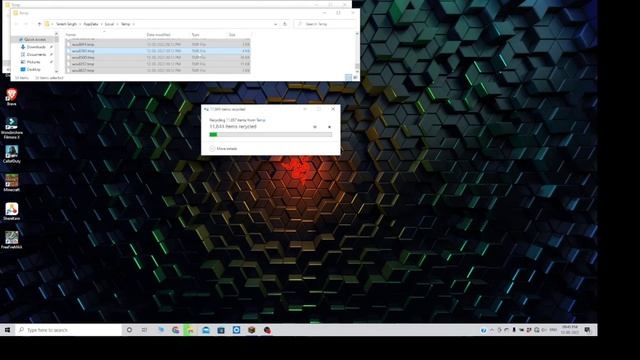Open Desktop in navigation pane
Image resolution: width=640 pixels, height=360 pixels.
[x=33, y=69]
